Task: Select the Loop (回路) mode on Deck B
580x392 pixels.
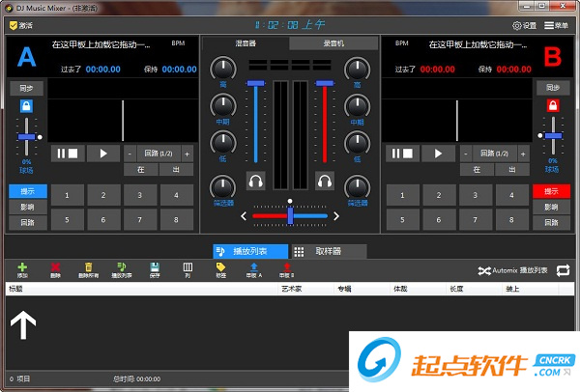Action: 552,222
